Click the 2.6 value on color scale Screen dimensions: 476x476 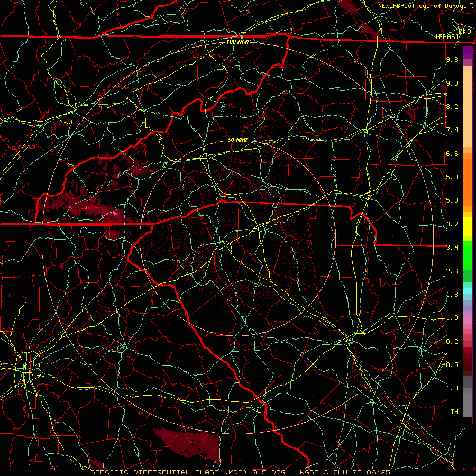click(452, 271)
